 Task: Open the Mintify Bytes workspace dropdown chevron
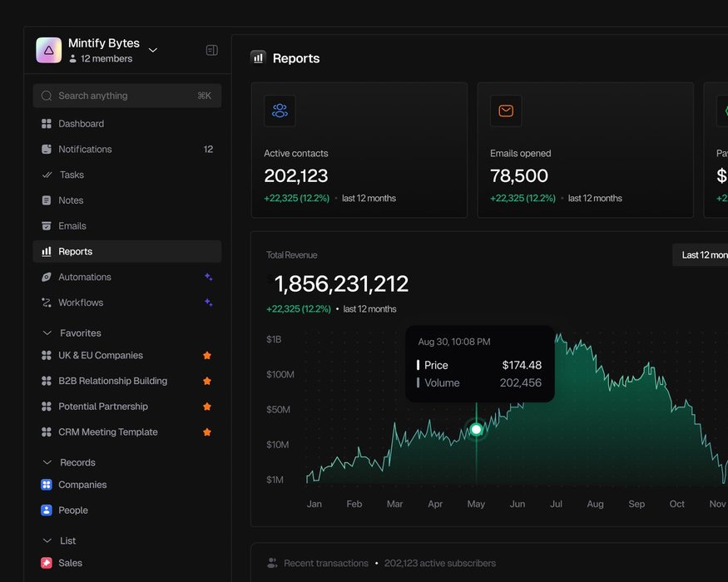click(153, 51)
